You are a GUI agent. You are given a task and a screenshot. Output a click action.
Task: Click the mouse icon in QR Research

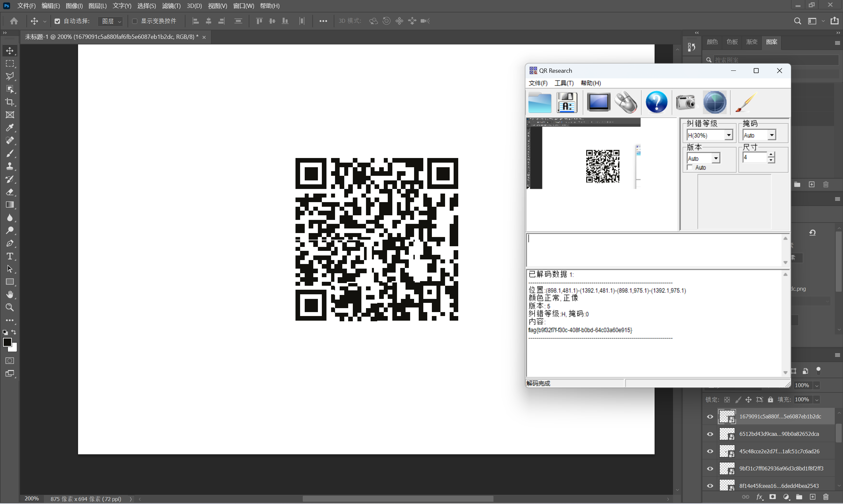coord(626,102)
